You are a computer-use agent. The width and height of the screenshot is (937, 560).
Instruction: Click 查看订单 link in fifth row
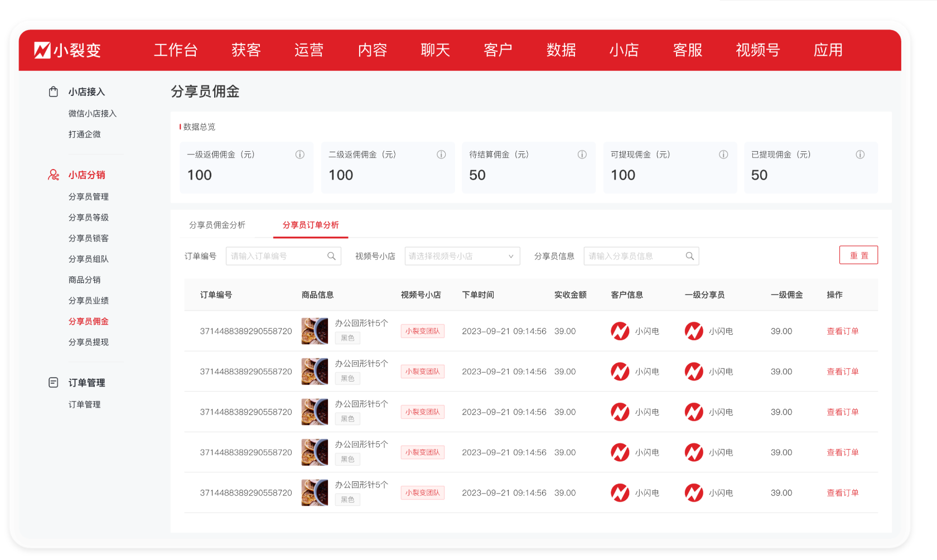(843, 493)
